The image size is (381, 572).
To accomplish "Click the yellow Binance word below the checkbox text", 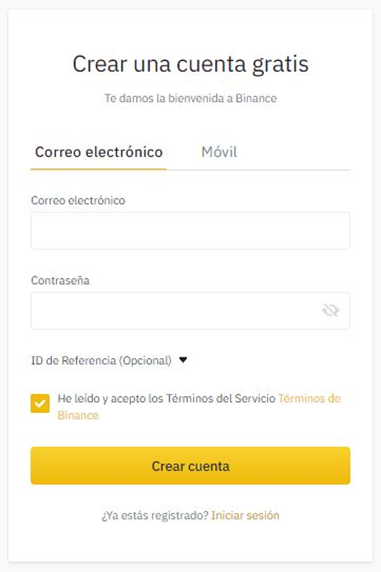I will coord(78,415).
